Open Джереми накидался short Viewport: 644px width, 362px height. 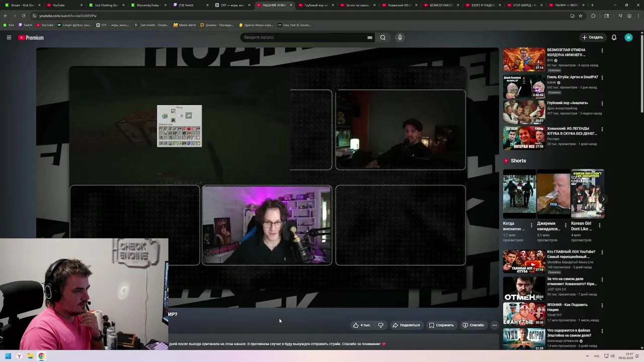[553, 194]
